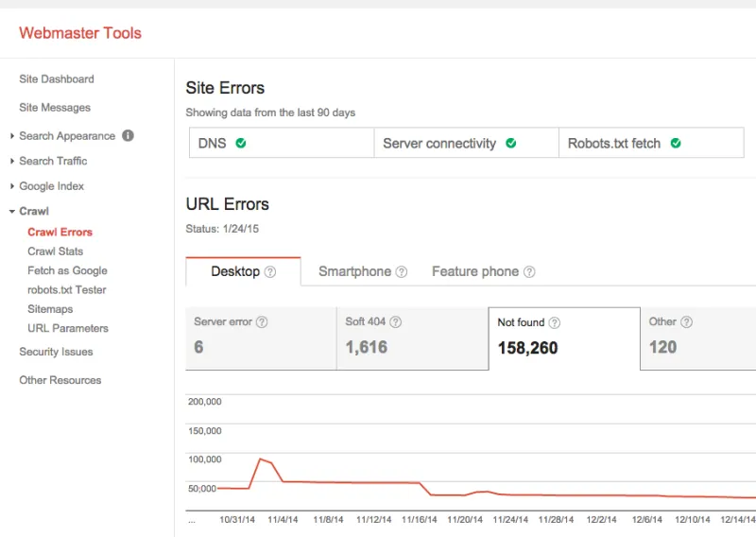Click the 100,000 axis label
This screenshot has height=537, width=756.
(204, 459)
